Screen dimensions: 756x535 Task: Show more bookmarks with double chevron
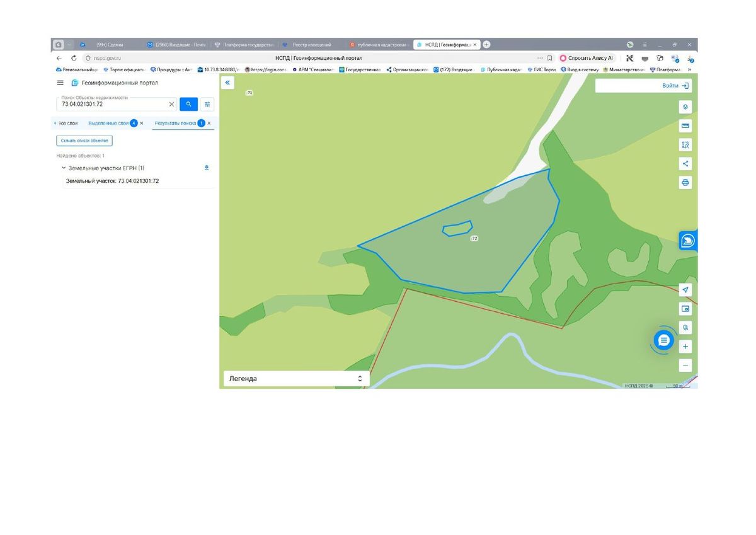tap(689, 69)
